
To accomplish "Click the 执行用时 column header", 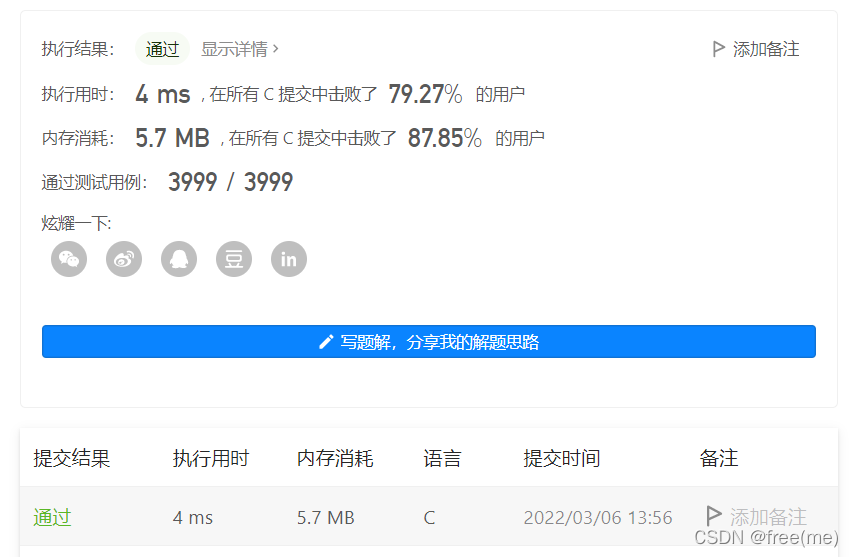I will click(x=211, y=458).
